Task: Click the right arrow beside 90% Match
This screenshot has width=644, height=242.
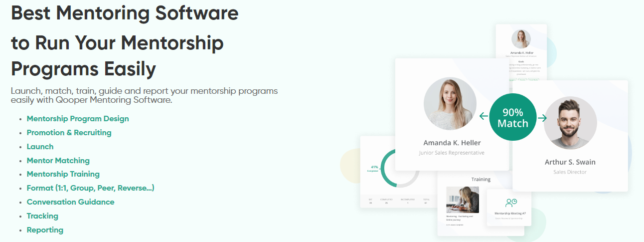Action: coord(542,118)
